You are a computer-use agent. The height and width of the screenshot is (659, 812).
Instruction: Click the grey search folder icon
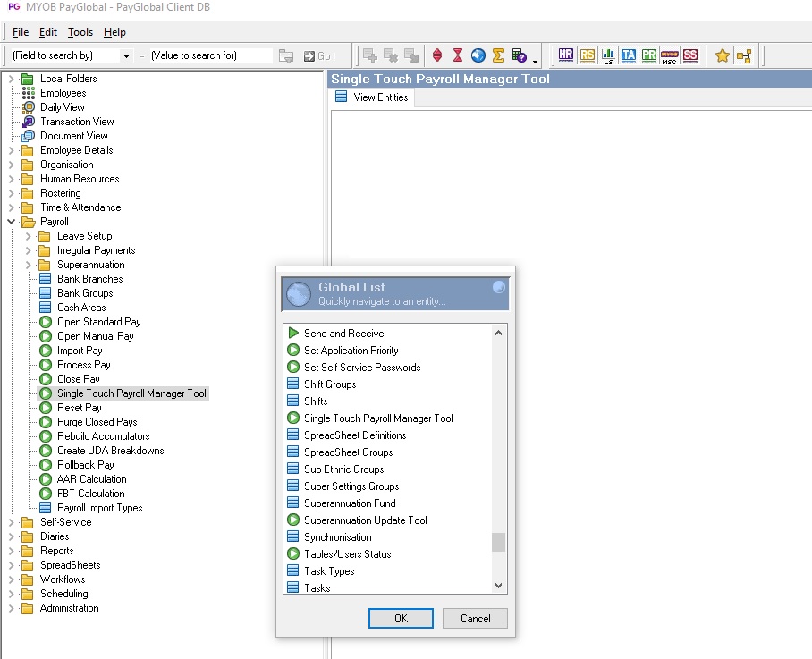(x=286, y=56)
